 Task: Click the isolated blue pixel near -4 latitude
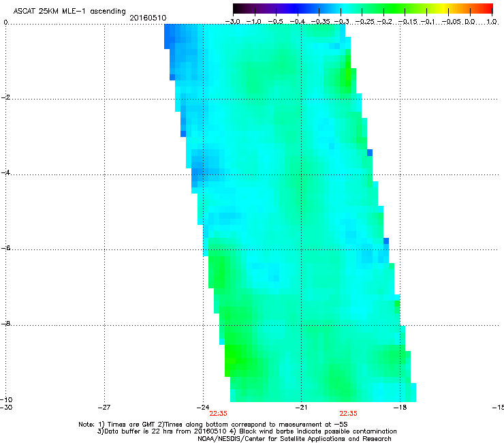[370, 153]
